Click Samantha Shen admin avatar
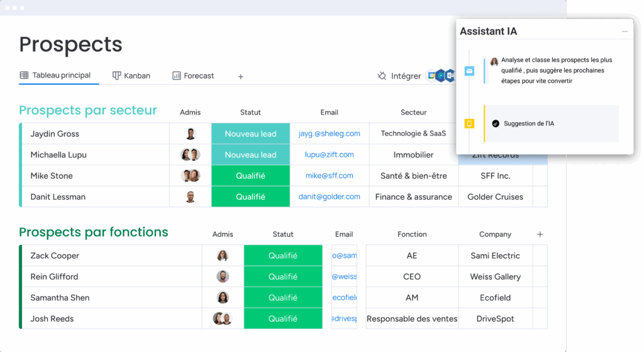Screen dimensions: 644x352 coord(223,297)
